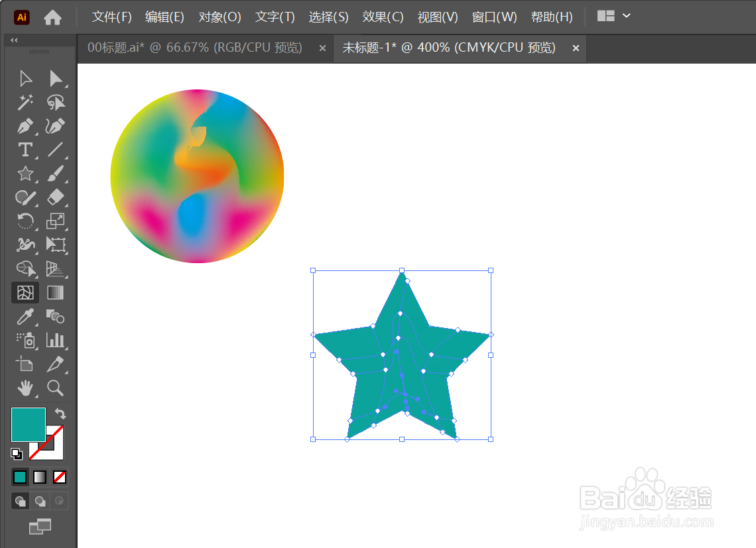Select the Eraser tool
Viewport: 756px width, 548px height.
coord(56,197)
